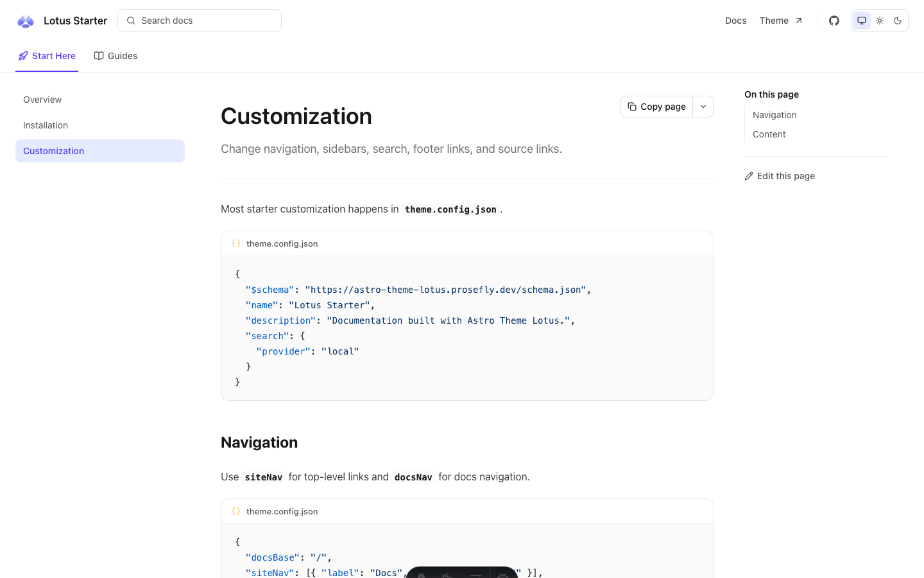Click the search magnifier icon
This screenshot has height=578, width=924.
(131, 21)
